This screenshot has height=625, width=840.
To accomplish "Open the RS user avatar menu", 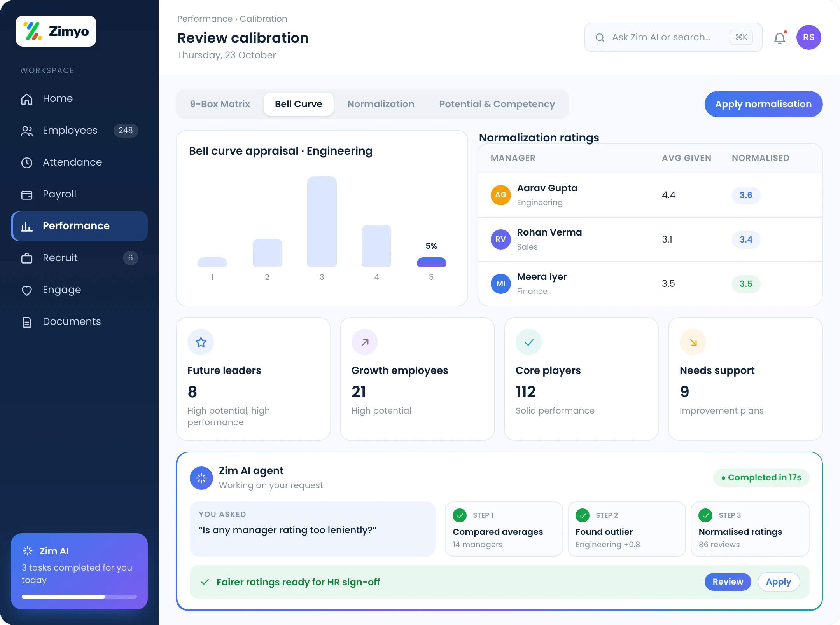I will point(808,37).
